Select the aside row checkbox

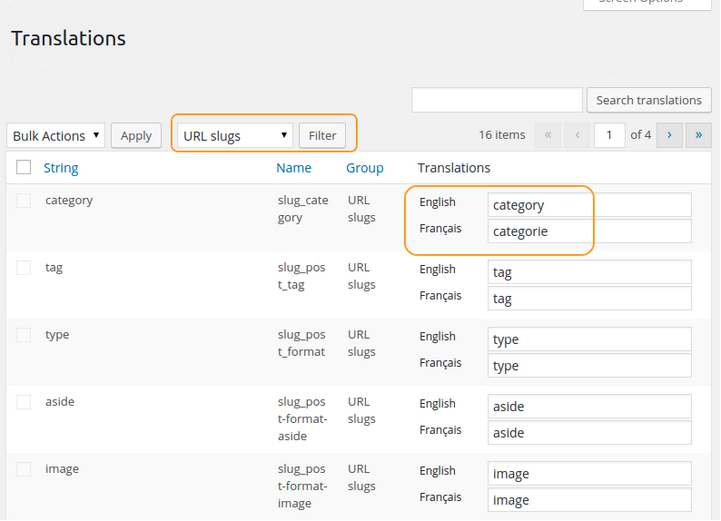tap(24, 402)
